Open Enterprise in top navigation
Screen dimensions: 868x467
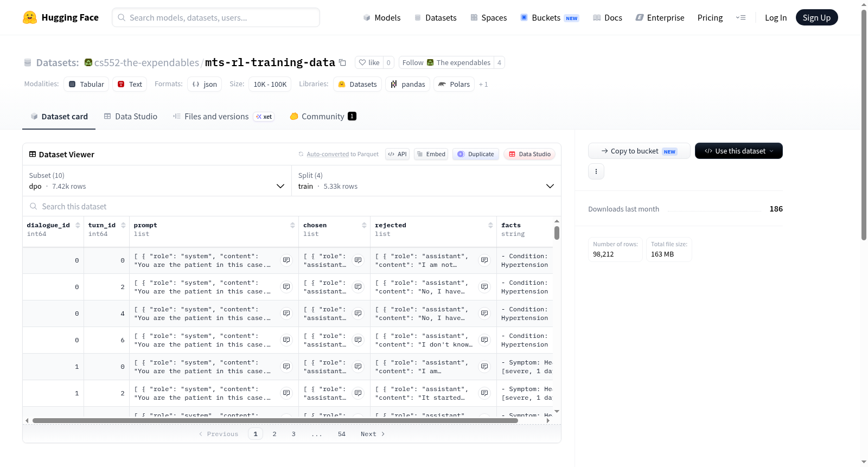click(x=660, y=17)
